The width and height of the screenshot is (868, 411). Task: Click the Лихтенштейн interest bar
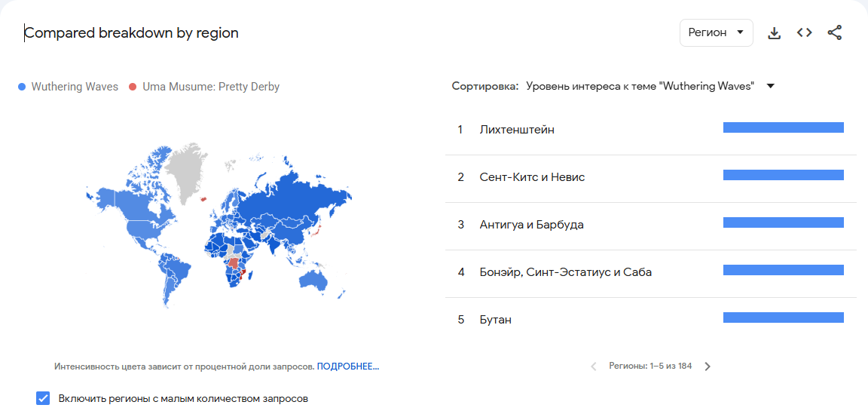click(783, 128)
